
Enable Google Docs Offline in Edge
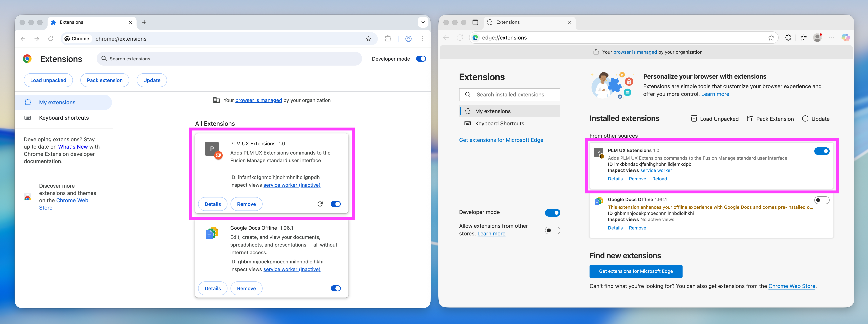822,200
